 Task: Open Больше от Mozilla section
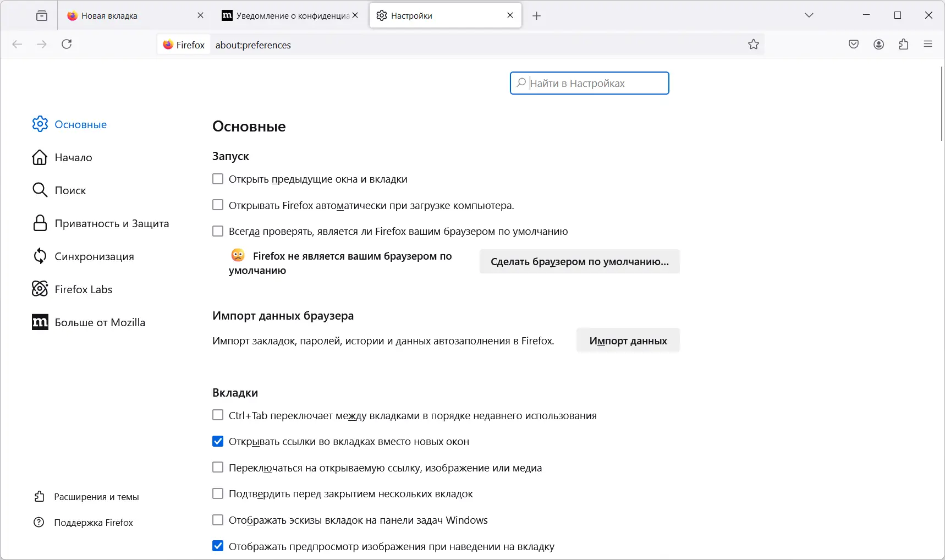[x=100, y=322]
